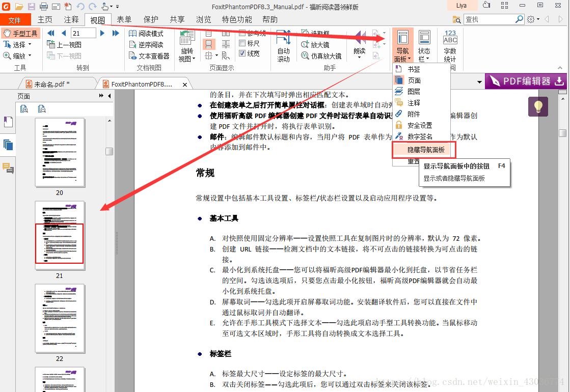Open the search settings gear dropdown

coord(533,19)
